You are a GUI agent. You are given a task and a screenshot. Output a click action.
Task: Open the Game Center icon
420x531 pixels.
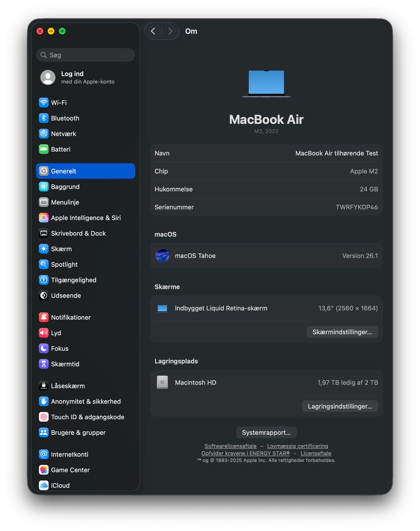click(43, 470)
